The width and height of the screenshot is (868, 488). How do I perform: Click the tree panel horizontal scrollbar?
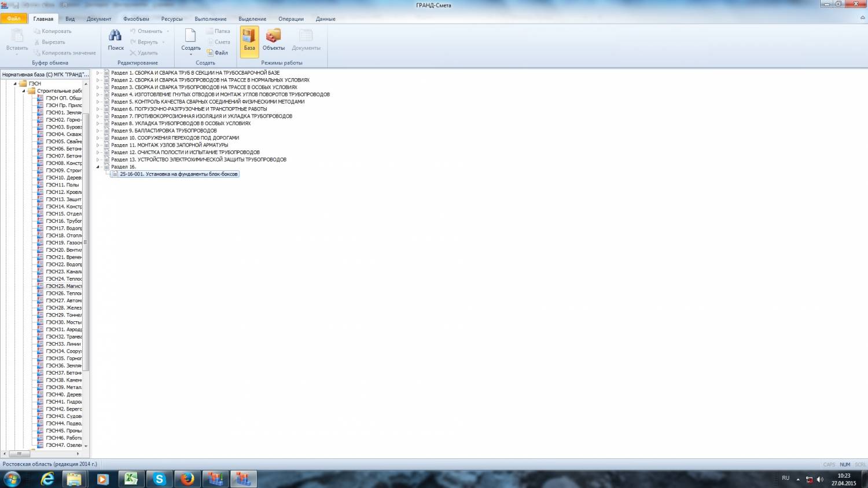pyautogui.click(x=19, y=454)
